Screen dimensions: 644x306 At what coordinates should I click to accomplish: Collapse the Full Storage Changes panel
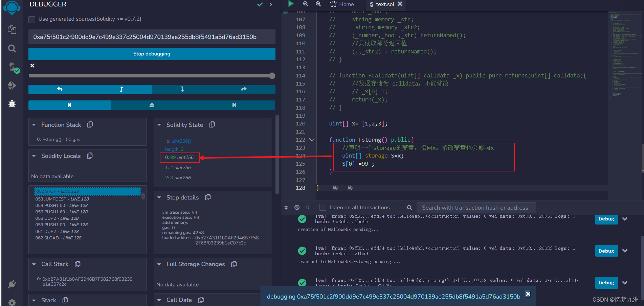coord(159,264)
